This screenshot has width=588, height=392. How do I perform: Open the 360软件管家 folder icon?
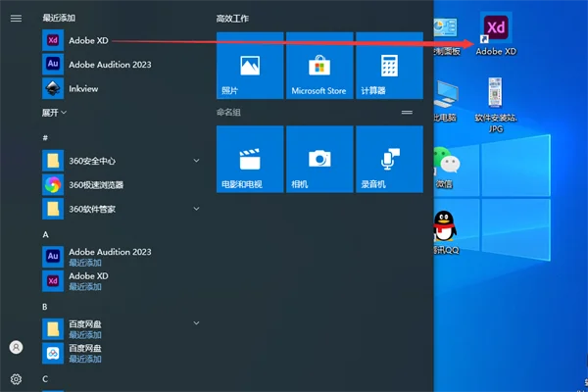[x=53, y=209]
